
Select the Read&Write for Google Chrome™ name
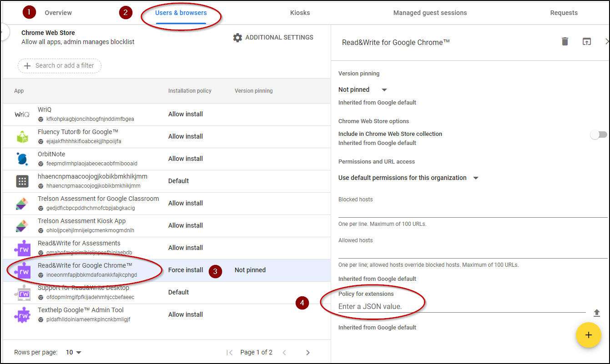(85, 265)
